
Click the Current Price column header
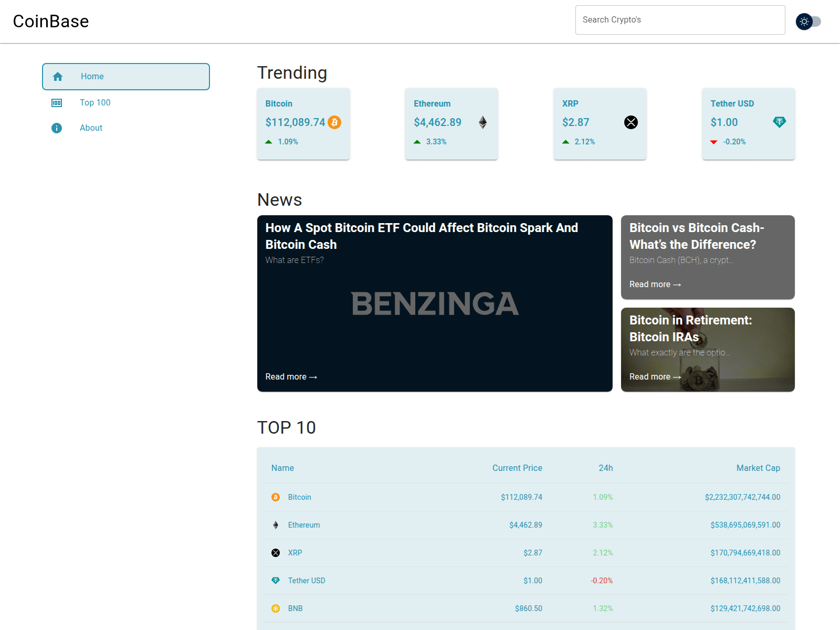[x=517, y=468]
